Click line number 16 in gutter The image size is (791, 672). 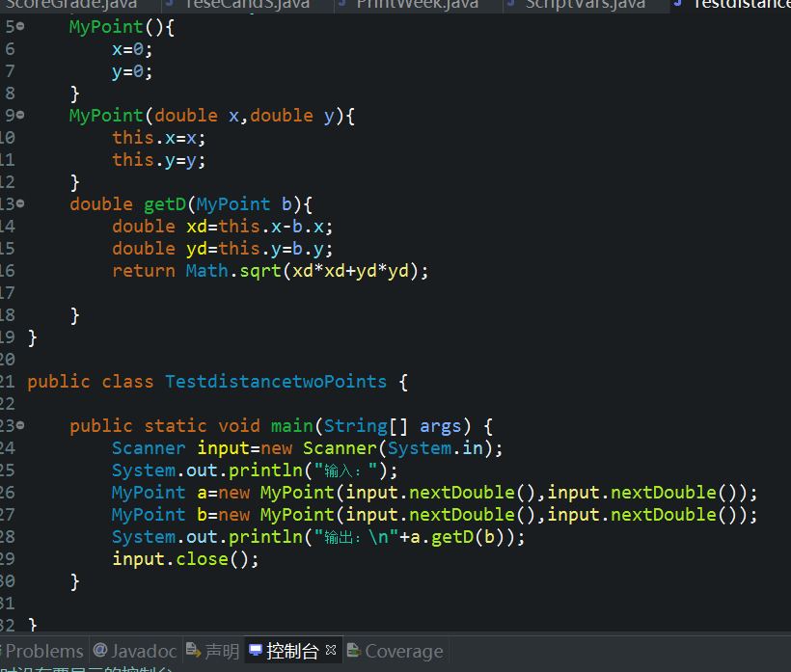click(x=7, y=271)
